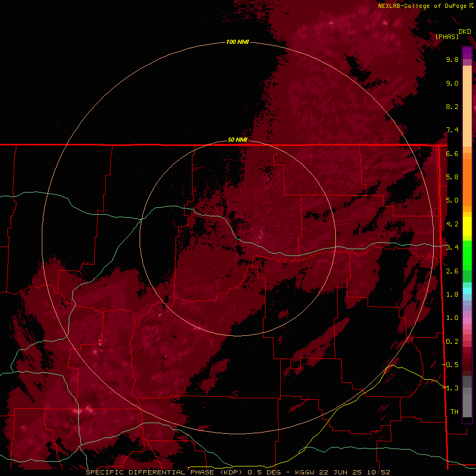Screen dimensions: 476x476
Task: Click the TH threshold label on the scale
Action: tap(454, 412)
